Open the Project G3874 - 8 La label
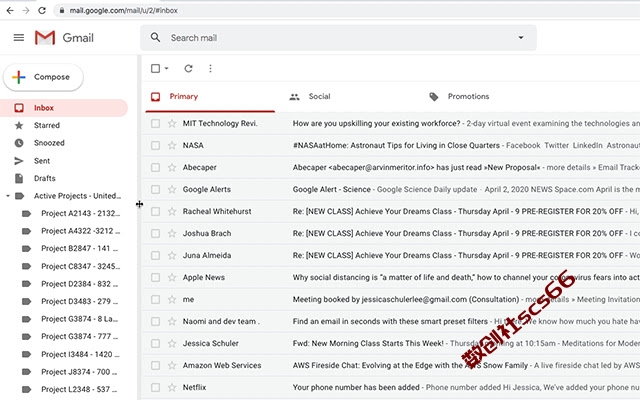 point(80,319)
